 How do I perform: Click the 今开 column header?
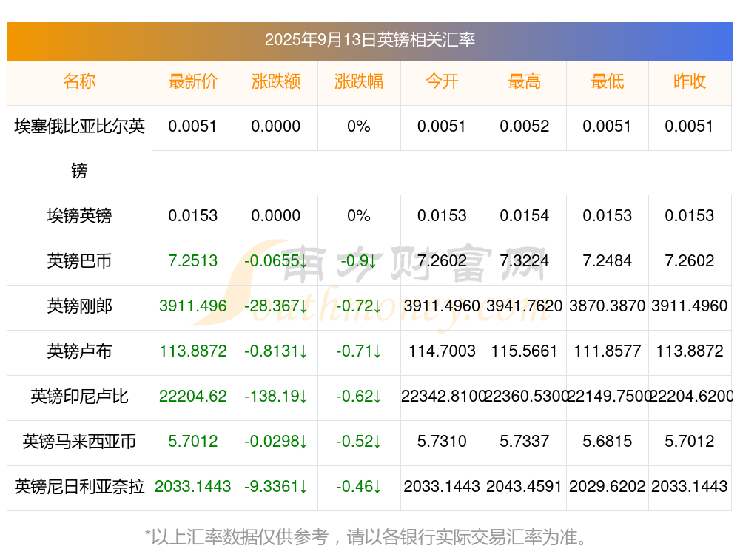[442, 81]
